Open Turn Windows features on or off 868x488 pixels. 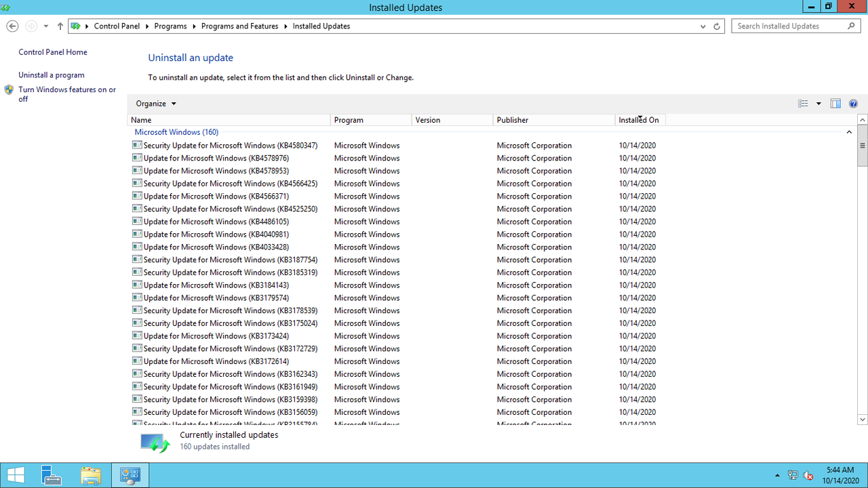67,94
